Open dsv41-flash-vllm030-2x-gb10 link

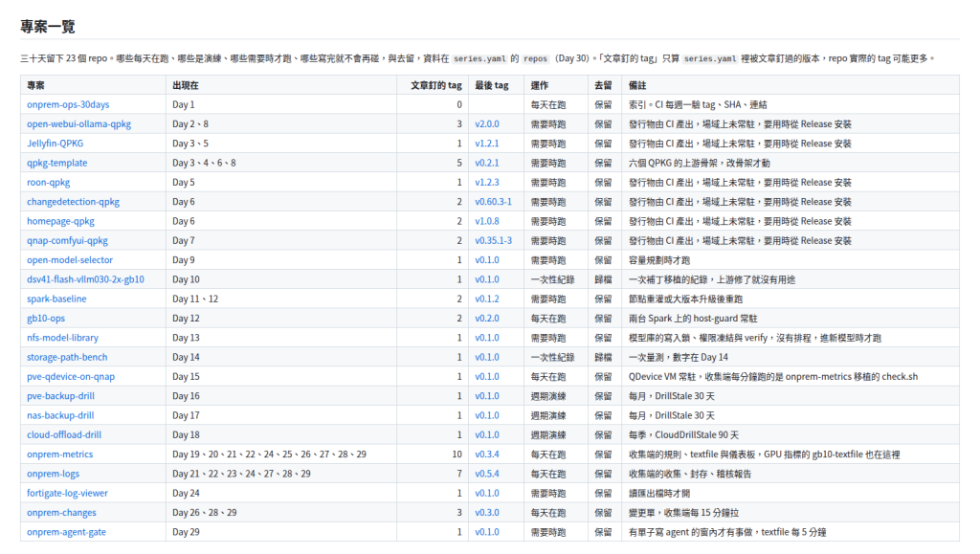pyautogui.click(x=85, y=278)
